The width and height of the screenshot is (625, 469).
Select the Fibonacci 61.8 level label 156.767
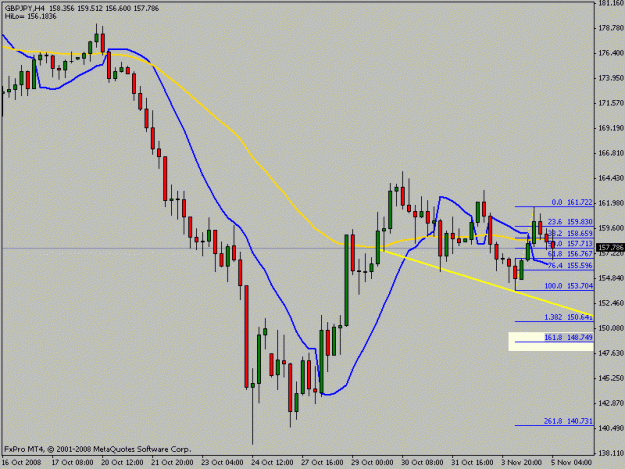click(x=570, y=254)
